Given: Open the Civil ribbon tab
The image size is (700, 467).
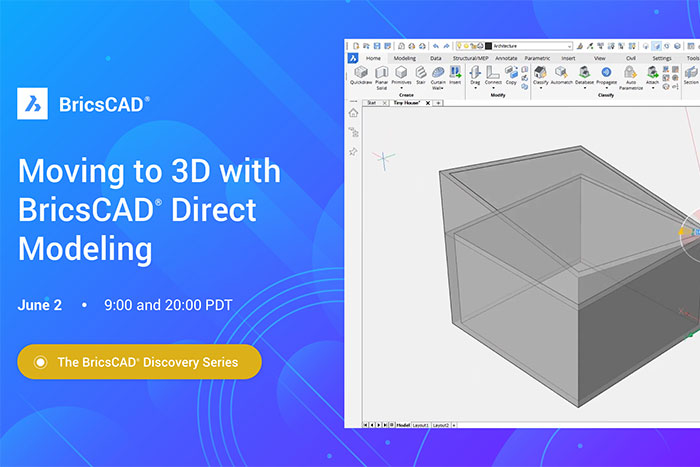Looking at the screenshot, I should (x=631, y=58).
